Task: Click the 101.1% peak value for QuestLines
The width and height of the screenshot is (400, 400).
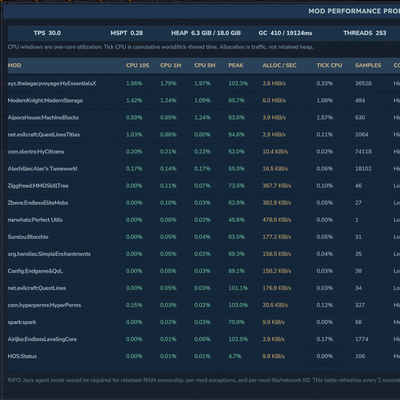Action: coord(238,288)
